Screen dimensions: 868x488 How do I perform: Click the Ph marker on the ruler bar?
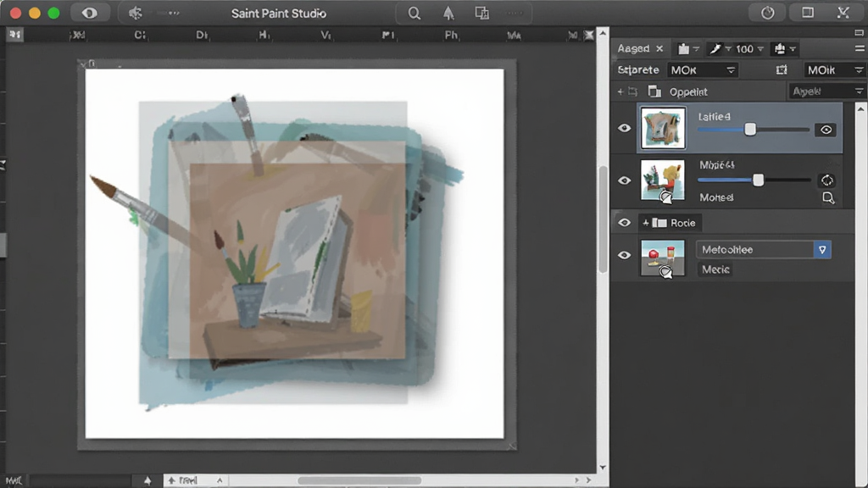(451, 35)
